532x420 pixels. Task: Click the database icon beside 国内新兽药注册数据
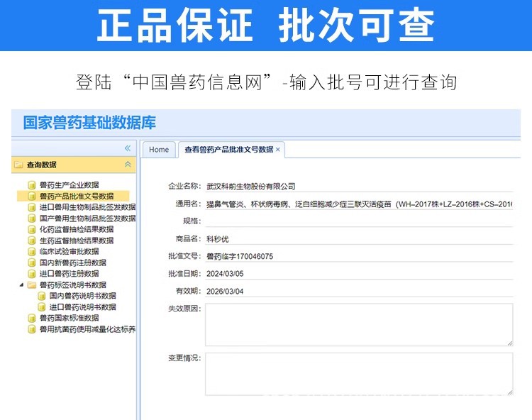31,262
